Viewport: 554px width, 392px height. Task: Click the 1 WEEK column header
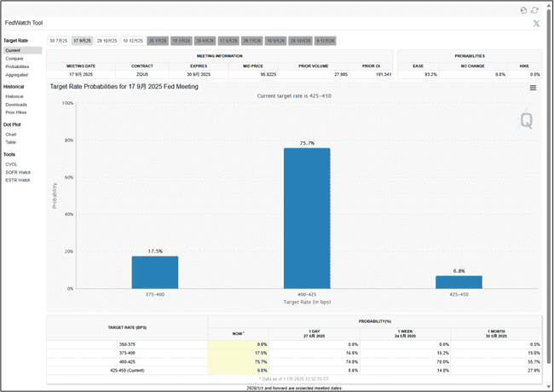405,334
